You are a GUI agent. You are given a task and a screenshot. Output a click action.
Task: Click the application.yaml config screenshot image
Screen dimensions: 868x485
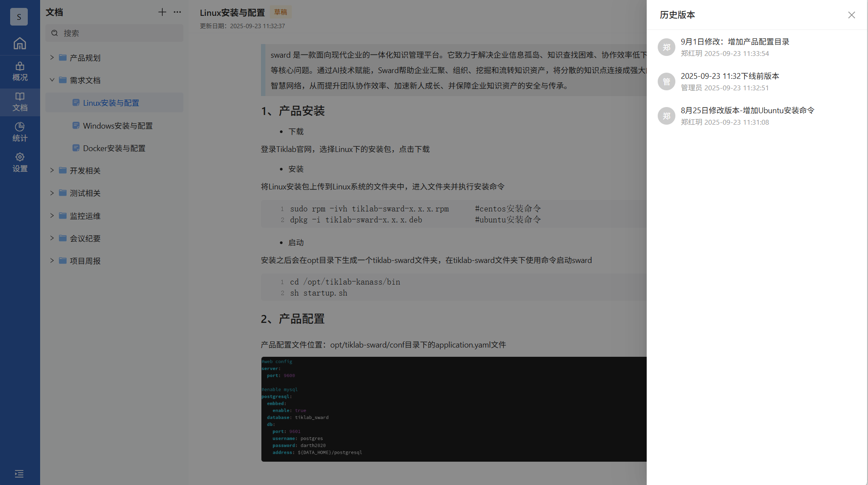[x=454, y=409]
